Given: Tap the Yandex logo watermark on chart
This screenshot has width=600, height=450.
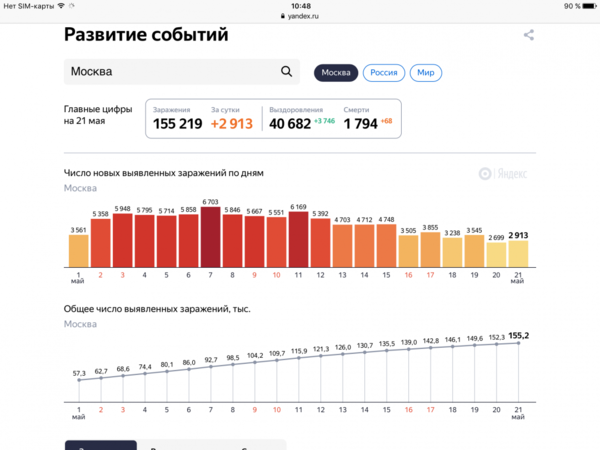Looking at the screenshot, I should point(503,173).
